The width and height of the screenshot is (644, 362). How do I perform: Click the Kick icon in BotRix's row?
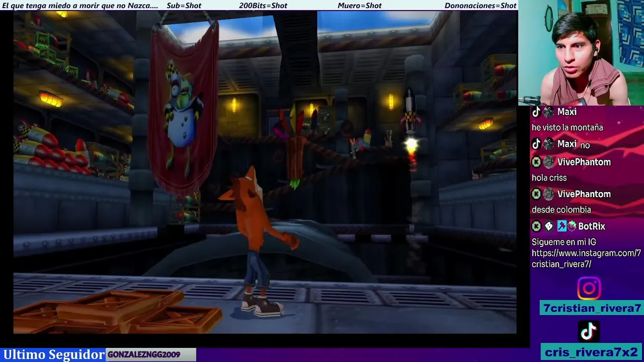pos(536,226)
